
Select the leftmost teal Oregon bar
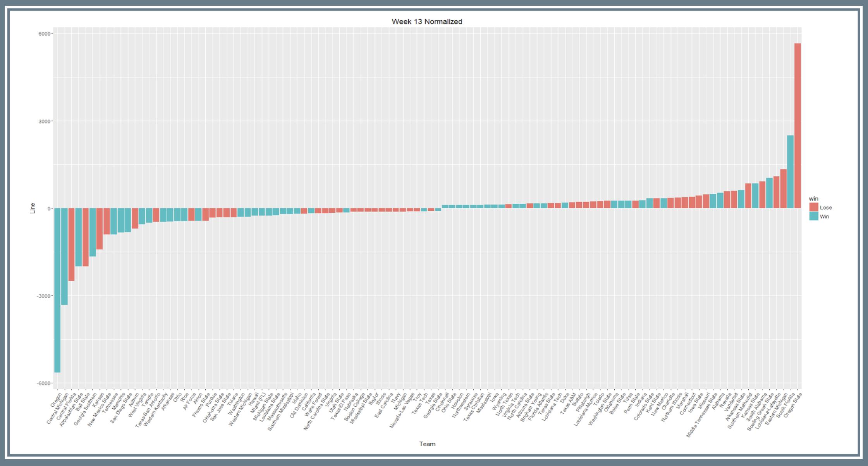point(57,291)
